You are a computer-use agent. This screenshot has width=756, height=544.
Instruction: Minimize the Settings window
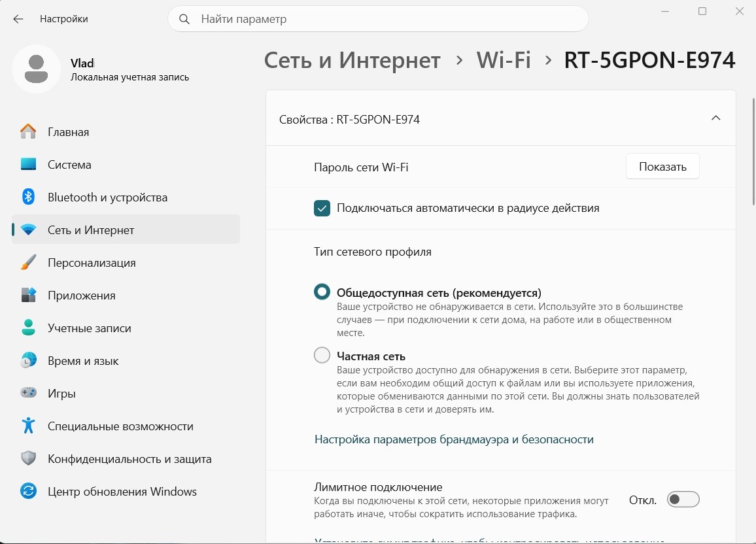click(x=665, y=11)
